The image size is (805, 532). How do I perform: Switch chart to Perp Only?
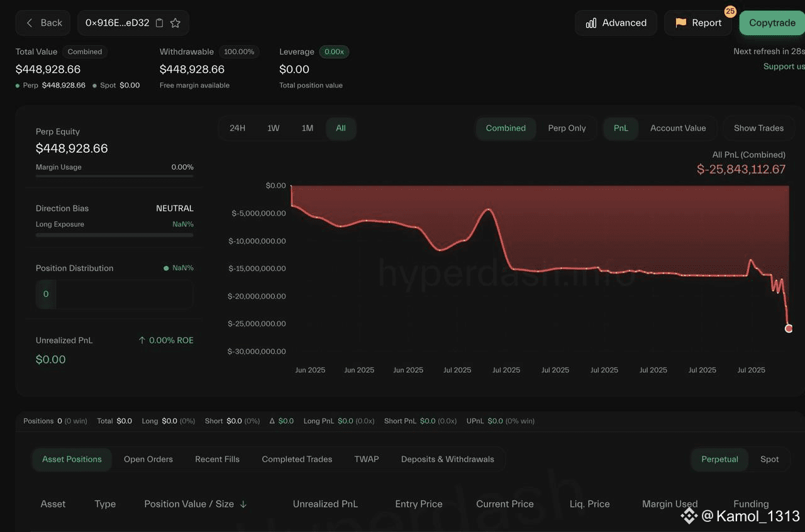(x=567, y=128)
